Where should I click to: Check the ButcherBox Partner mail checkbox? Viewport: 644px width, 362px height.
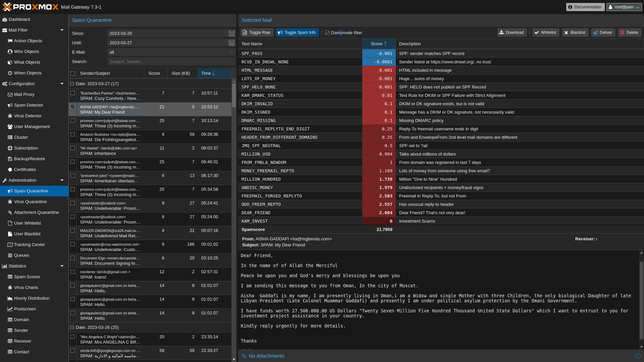click(72, 93)
